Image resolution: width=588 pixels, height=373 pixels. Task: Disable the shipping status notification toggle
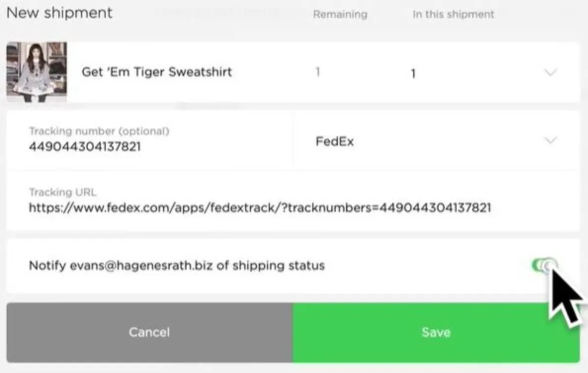pos(543,265)
